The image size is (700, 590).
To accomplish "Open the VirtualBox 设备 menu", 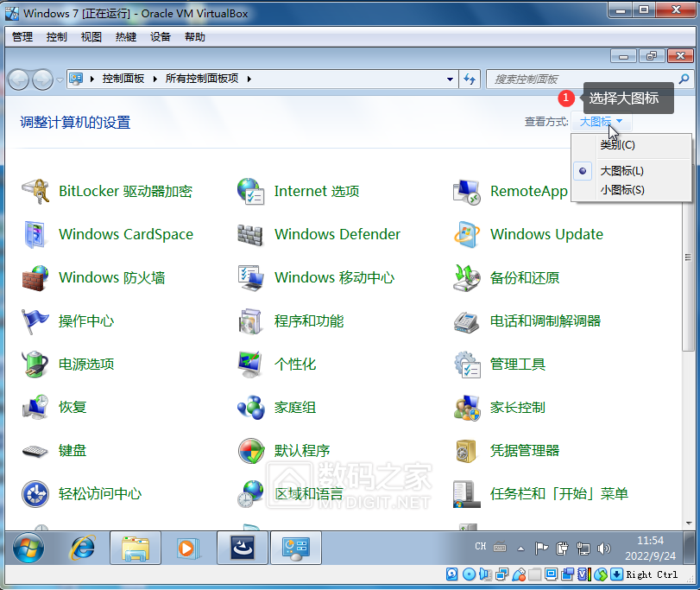I will (x=161, y=36).
